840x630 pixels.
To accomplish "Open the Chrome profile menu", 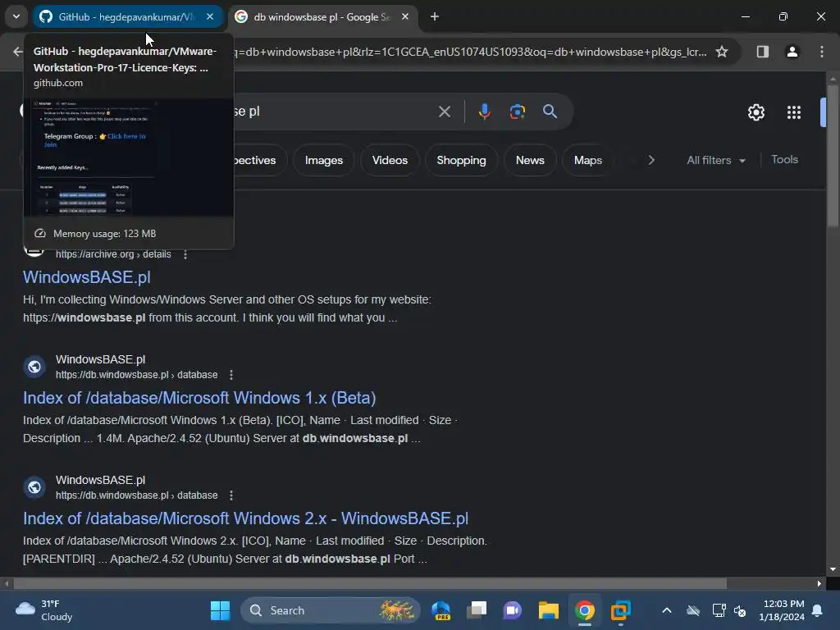I will click(792, 52).
